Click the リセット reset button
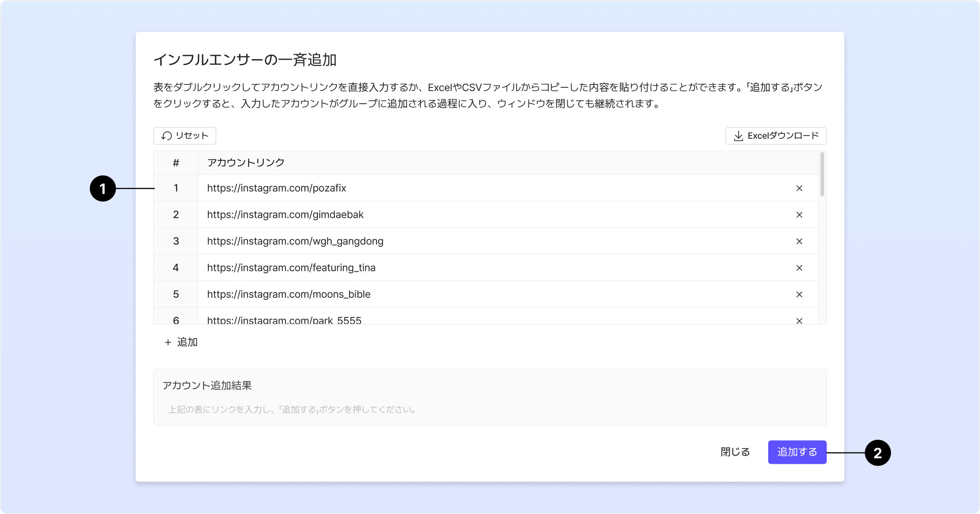The image size is (980, 514). [185, 136]
